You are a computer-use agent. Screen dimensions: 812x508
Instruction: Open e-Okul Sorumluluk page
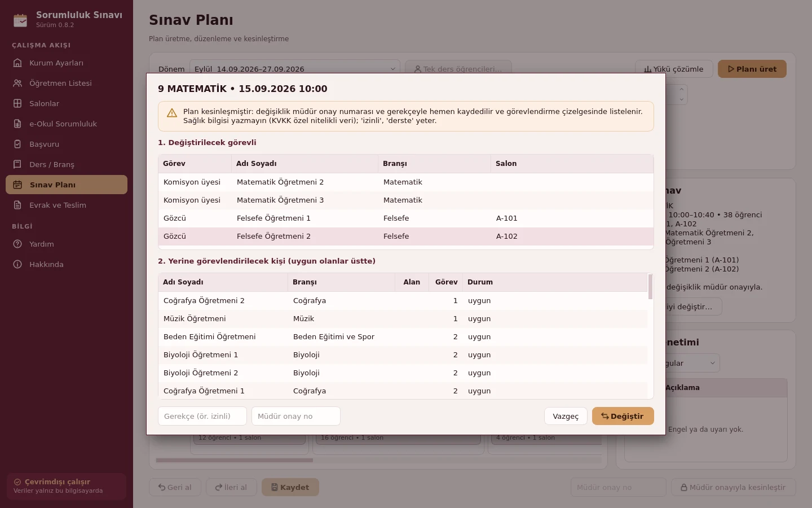click(67, 124)
